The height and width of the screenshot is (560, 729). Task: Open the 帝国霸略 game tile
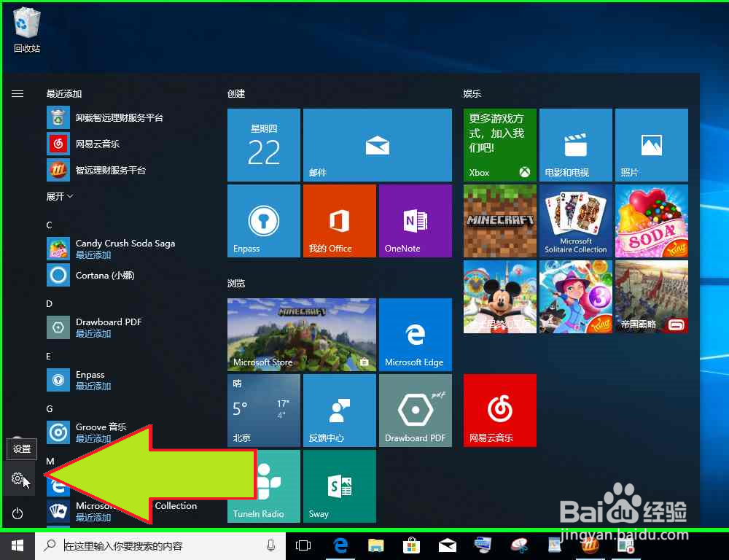point(651,297)
